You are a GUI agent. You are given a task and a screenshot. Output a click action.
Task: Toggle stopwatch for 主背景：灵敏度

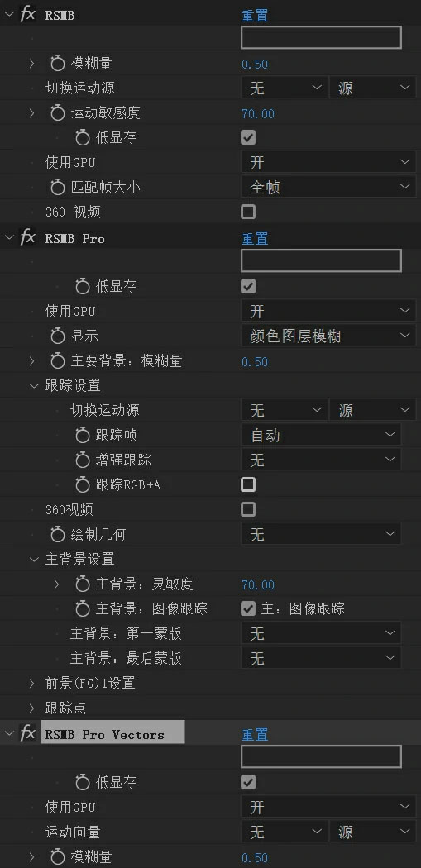[x=83, y=584]
